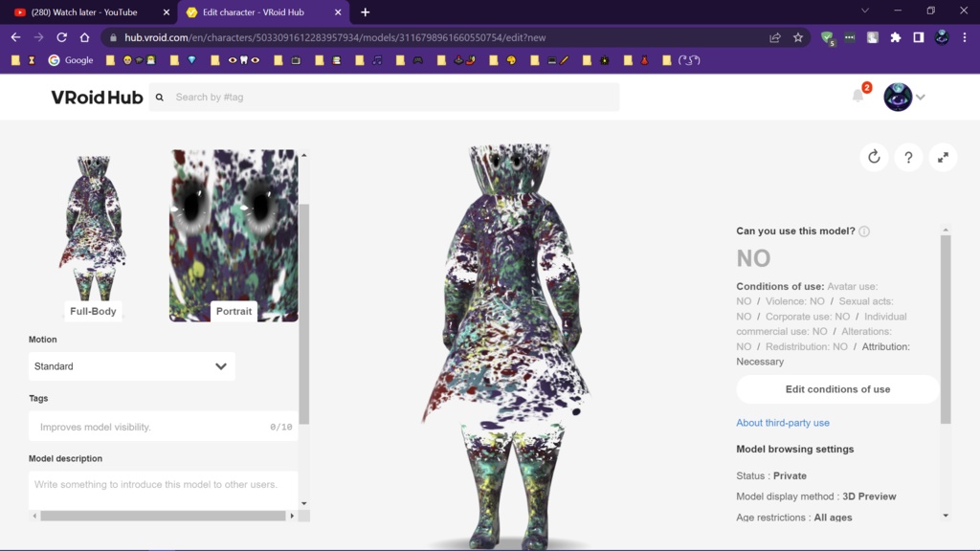Open the notifications bell

pyautogui.click(x=858, y=96)
